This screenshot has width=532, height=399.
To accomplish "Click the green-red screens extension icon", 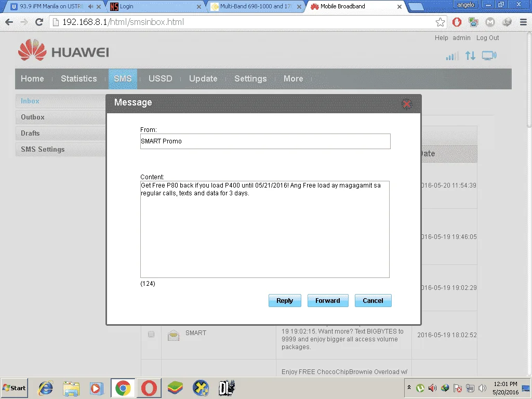I will 473,22.
